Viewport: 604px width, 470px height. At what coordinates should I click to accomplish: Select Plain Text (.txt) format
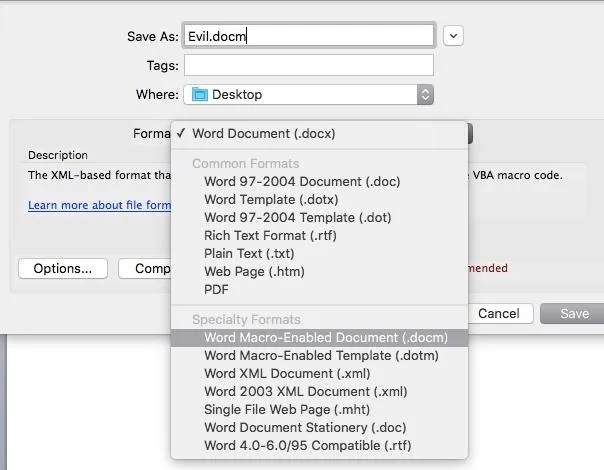tap(319, 253)
